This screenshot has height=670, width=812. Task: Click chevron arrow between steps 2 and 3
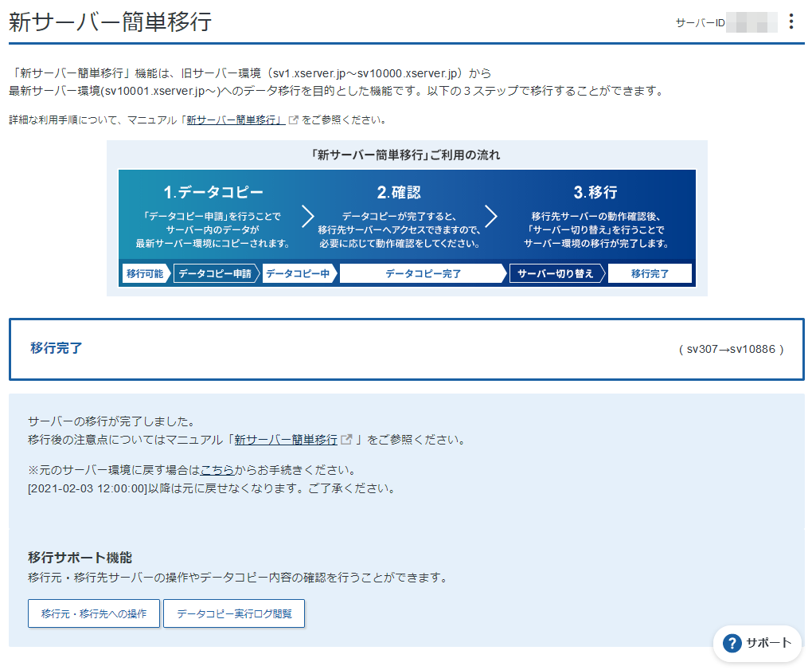[x=491, y=216]
